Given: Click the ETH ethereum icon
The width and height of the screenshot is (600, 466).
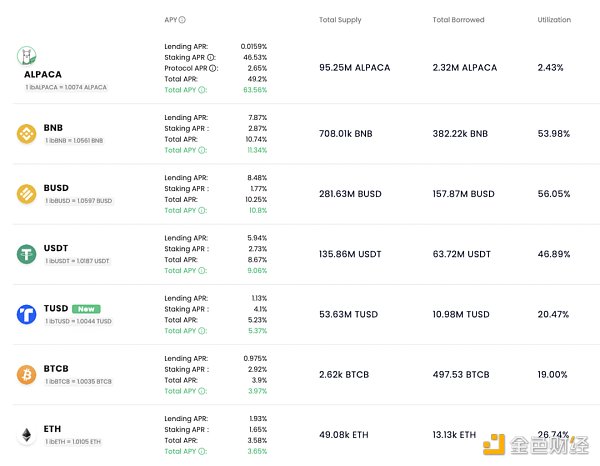Looking at the screenshot, I should [27, 435].
